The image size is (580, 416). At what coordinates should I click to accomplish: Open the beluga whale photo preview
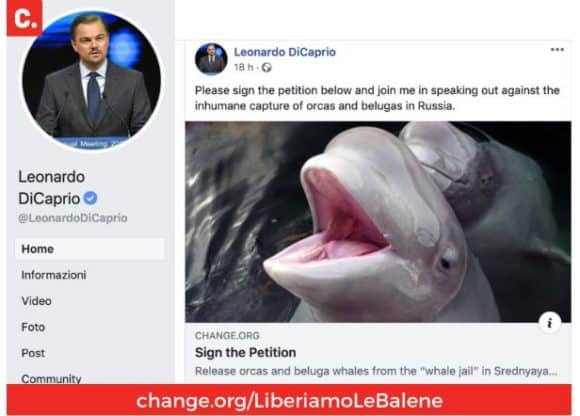coord(378,222)
